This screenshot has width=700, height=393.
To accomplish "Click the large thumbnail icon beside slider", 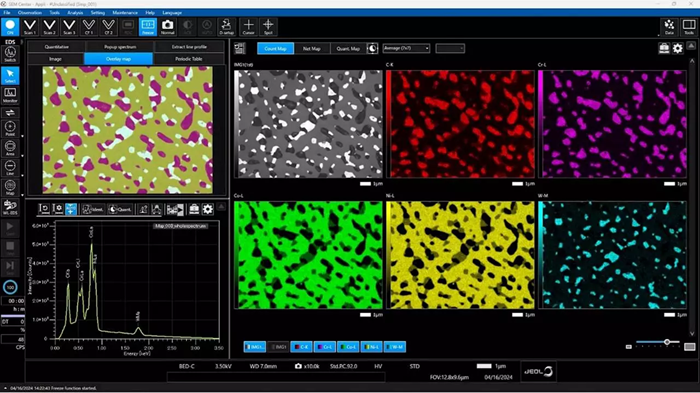I will 690,347.
